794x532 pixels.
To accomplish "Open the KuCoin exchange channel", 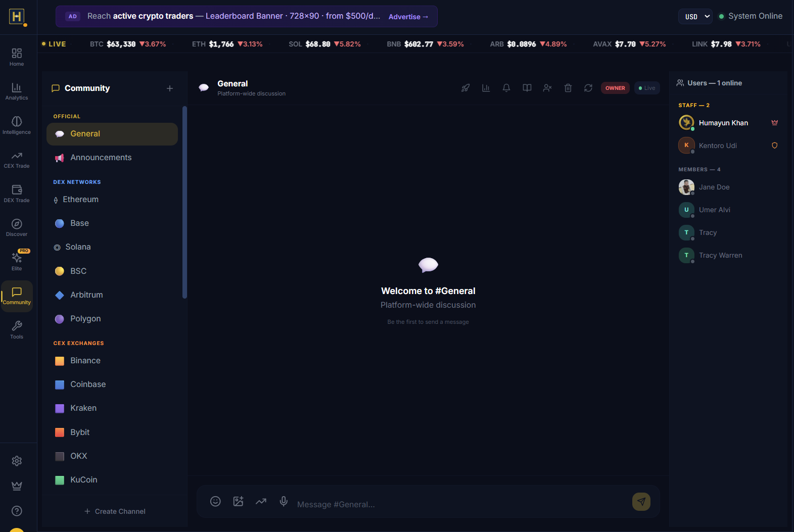I will point(112,480).
